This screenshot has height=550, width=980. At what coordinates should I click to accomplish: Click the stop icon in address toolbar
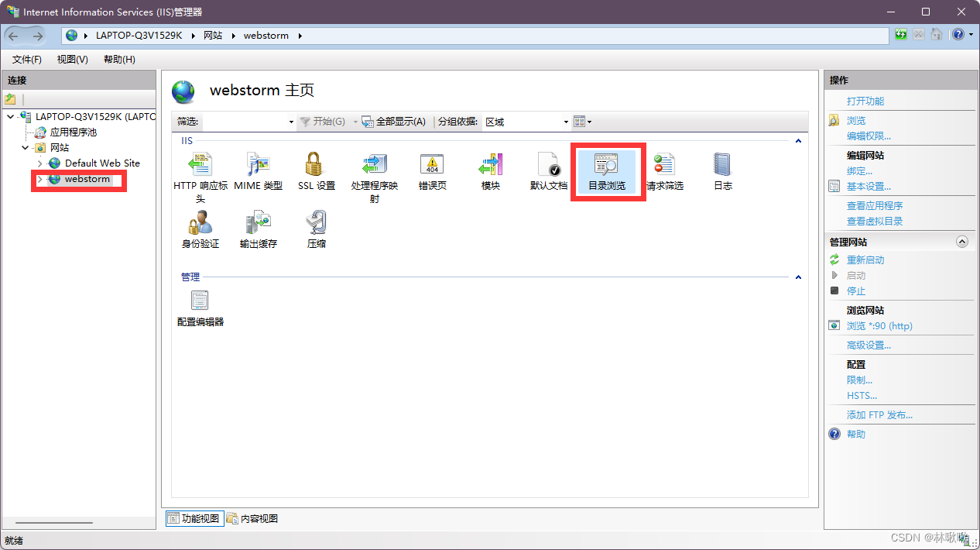coord(919,35)
